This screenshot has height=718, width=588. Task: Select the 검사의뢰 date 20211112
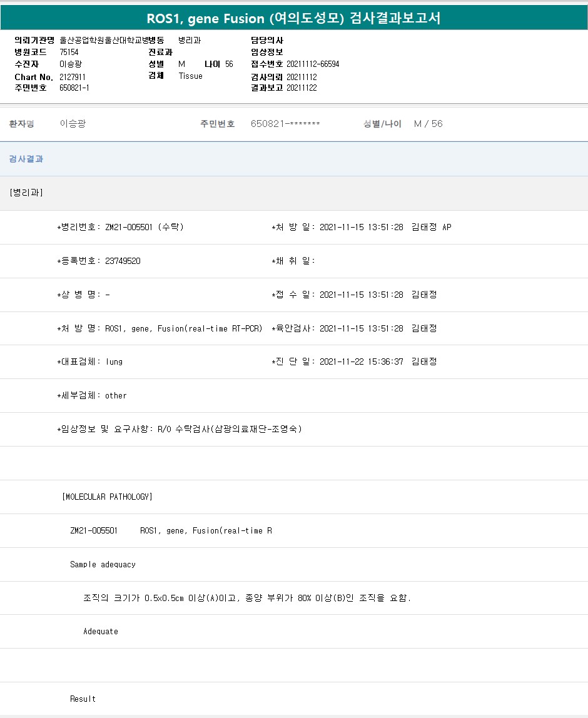(302, 77)
